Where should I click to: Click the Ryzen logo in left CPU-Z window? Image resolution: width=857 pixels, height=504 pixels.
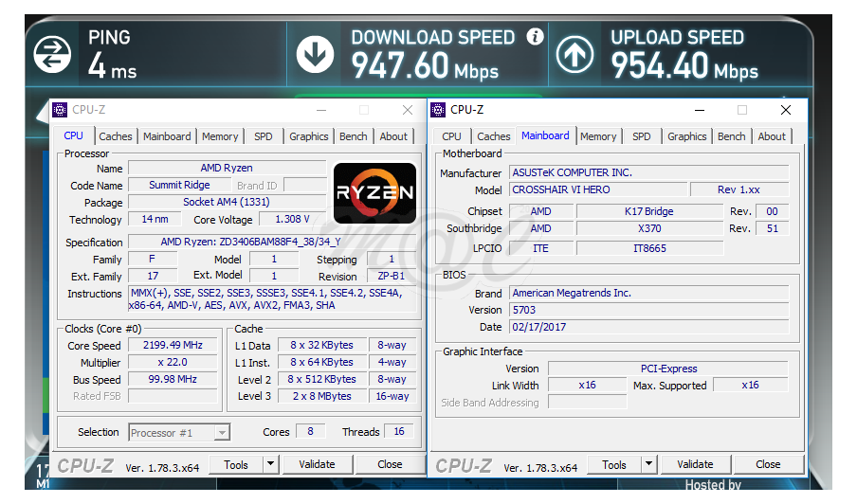(x=375, y=192)
